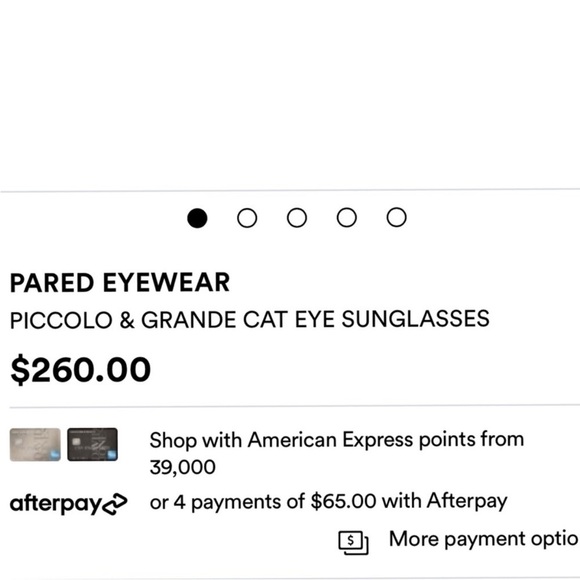Click the Afterpay logo

(x=68, y=504)
